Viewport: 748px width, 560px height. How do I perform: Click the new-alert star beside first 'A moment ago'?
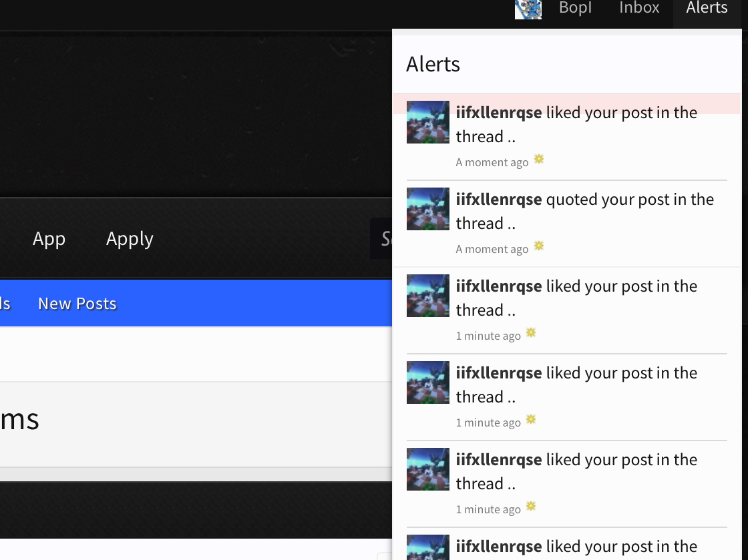(x=538, y=159)
